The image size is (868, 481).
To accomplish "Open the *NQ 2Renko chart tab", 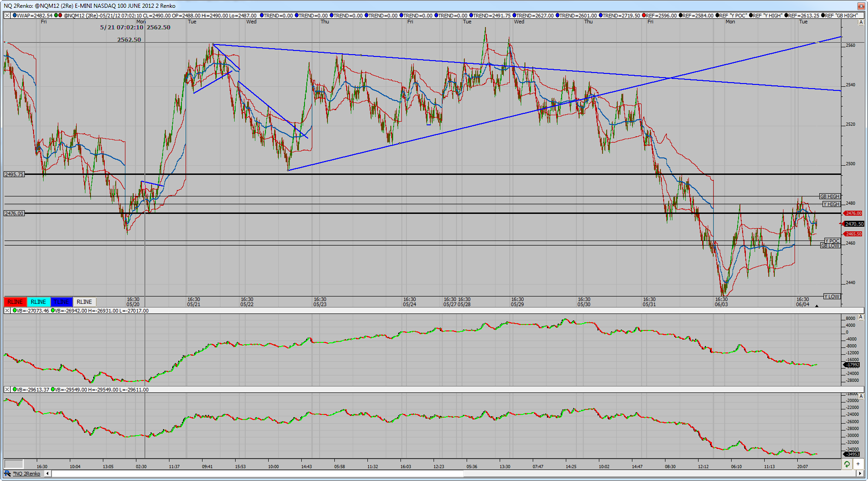I will (x=27, y=474).
